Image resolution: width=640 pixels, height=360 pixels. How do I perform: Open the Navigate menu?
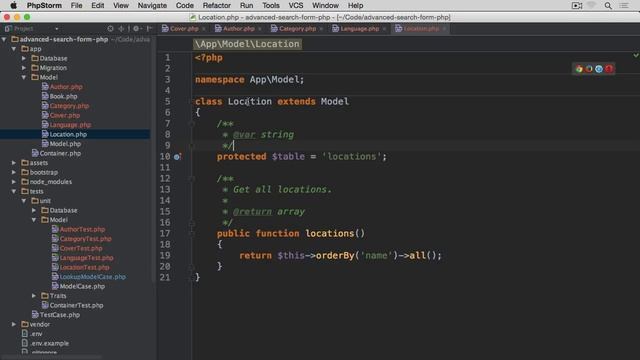coord(152,6)
